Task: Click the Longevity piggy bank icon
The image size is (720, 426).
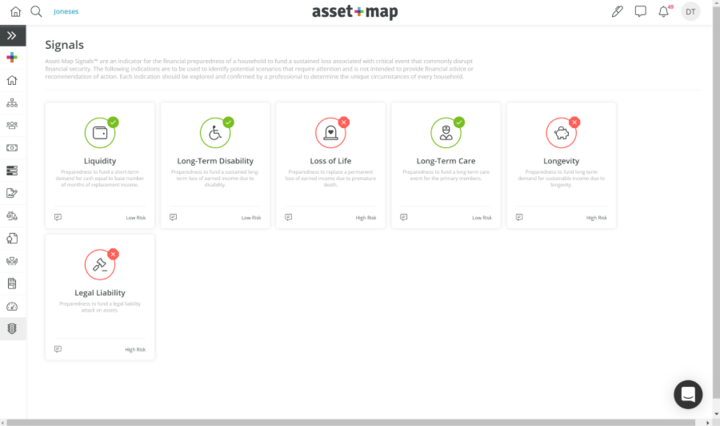Action: pos(561,133)
